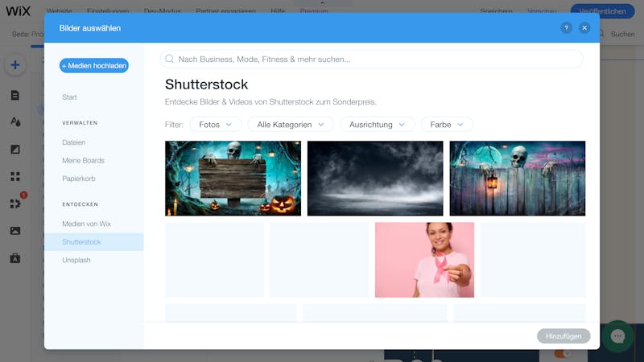This screenshot has width=644, height=362.
Task: Click the Veröffentlichen button
Action: (x=602, y=11)
